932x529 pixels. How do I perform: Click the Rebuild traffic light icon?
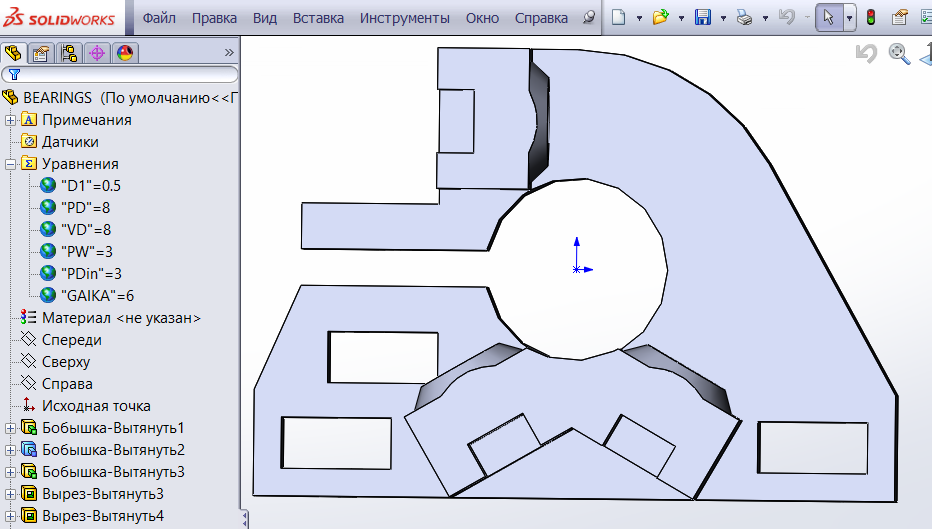tap(871, 17)
